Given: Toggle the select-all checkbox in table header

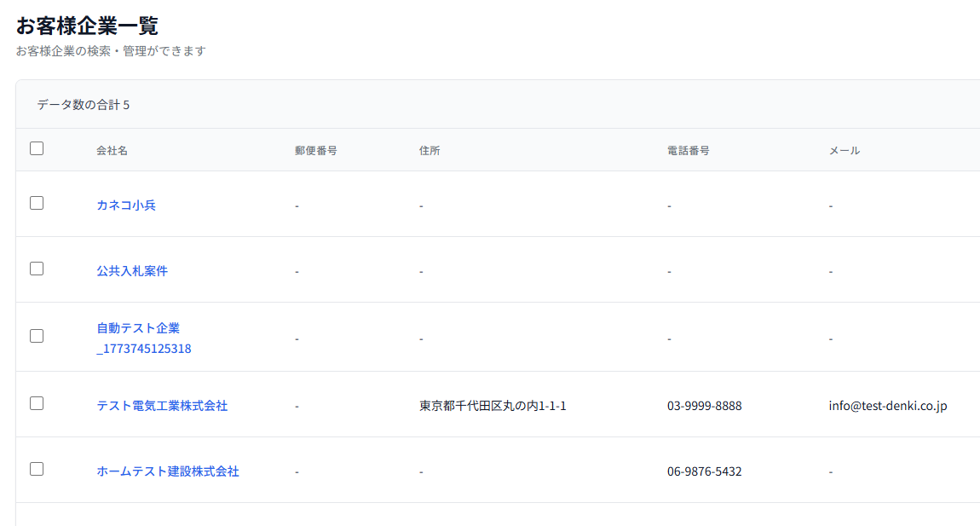Looking at the screenshot, I should 37,148.
